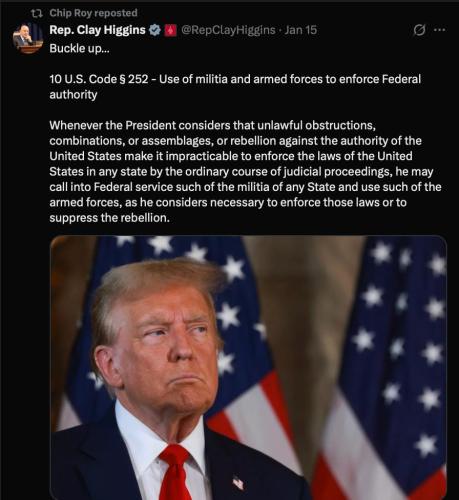
Task: Click the word 'authority' under the heading
Action: point(73,95)
